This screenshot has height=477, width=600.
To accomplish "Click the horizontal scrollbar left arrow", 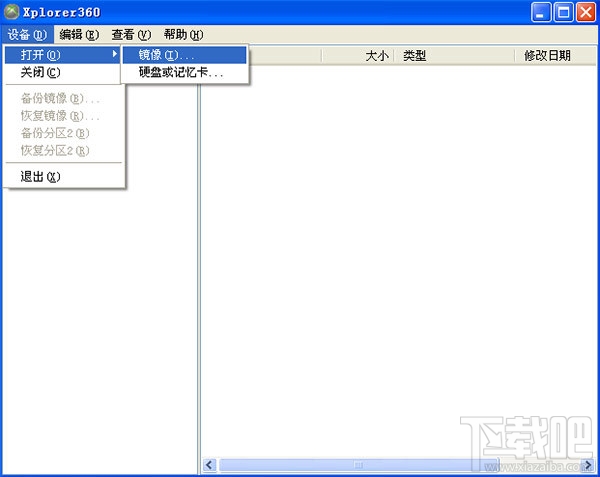I will coord(209,465).
